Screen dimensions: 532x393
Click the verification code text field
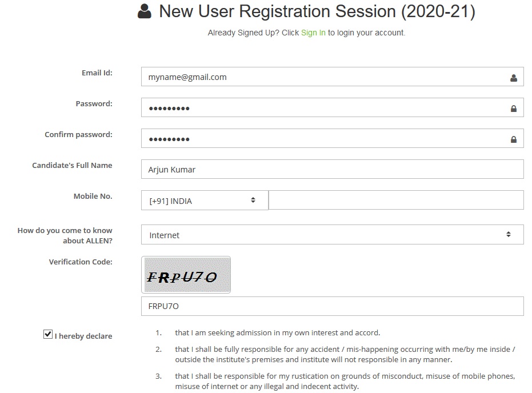(332, 306)
